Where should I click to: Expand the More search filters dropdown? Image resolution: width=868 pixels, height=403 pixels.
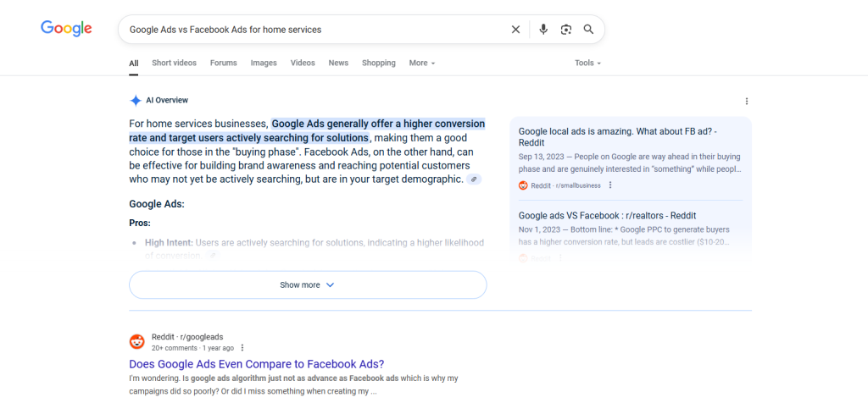click(x=422, y=63)
